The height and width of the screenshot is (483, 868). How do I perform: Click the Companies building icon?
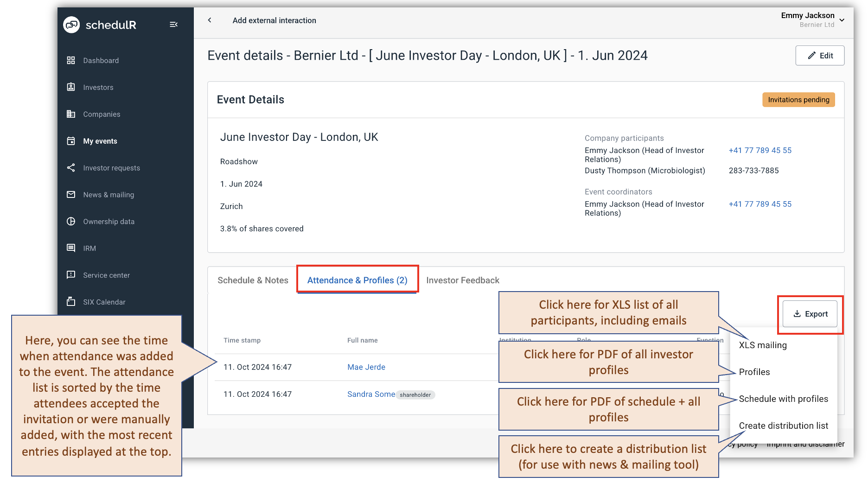[x=71, y=114]
